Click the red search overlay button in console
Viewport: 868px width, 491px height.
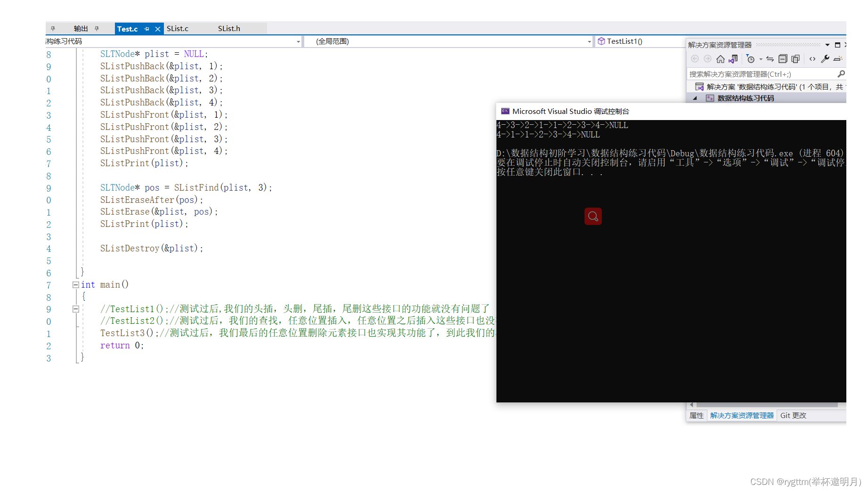tap(593, 217)
